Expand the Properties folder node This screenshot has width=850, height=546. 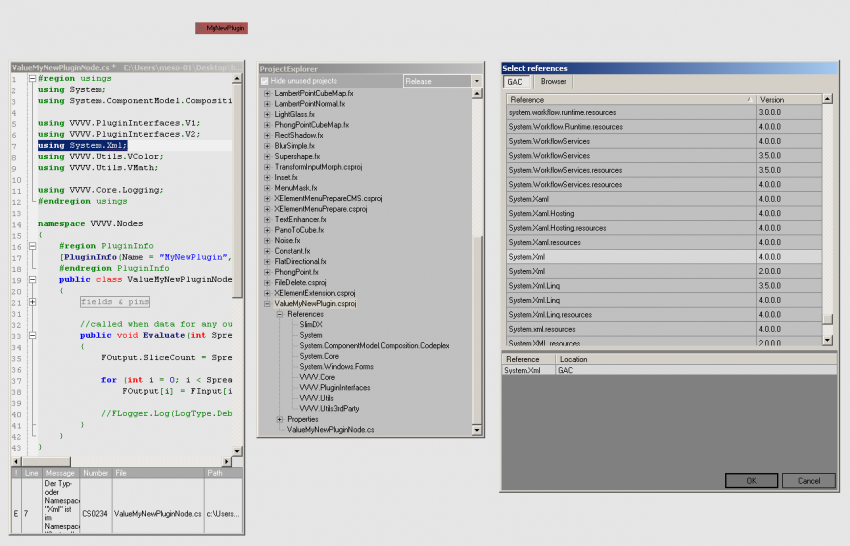coord(280,419)
